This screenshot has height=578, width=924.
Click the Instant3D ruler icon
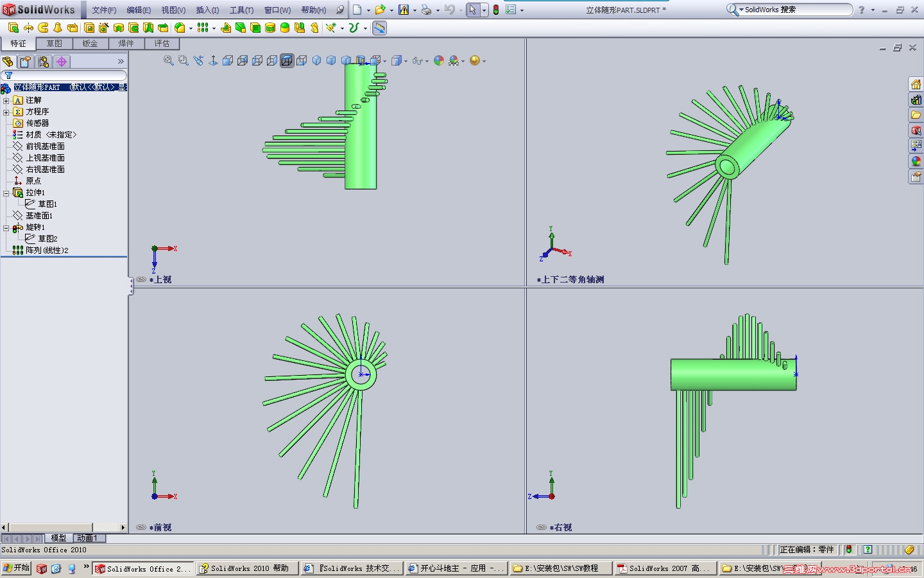379,28
